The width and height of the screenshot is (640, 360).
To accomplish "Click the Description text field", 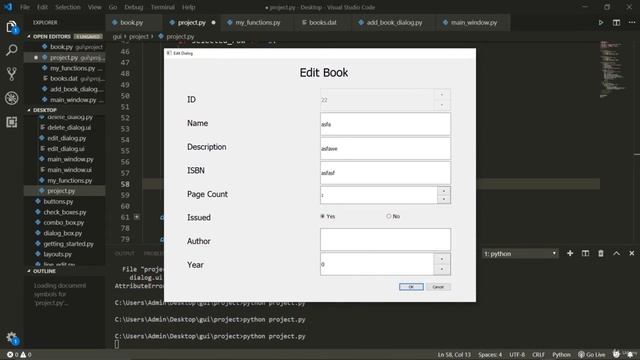I will click(385, 149).
